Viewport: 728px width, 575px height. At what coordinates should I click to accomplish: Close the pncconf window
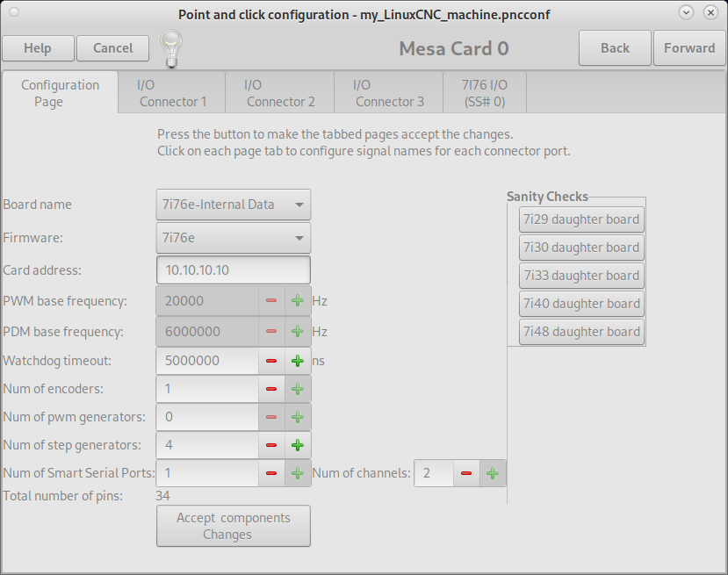[x=710, y=12]
